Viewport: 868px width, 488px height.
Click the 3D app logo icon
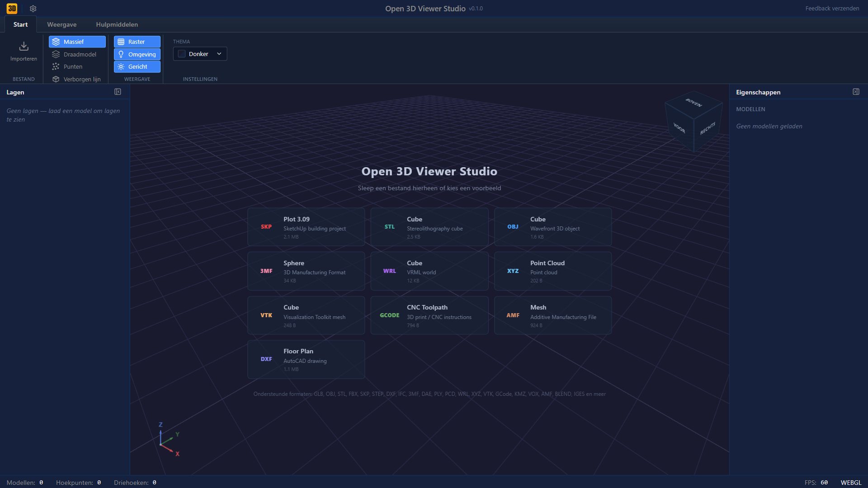pos(12,8)
